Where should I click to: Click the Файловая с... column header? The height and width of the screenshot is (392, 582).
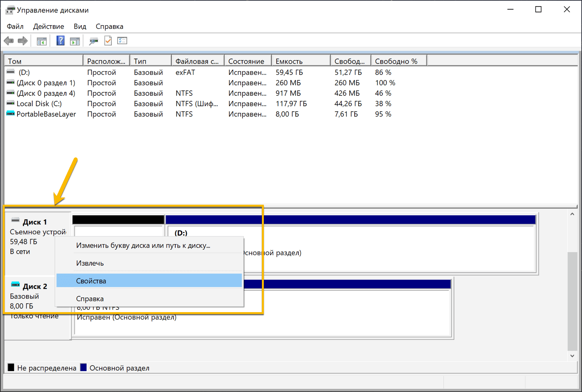click(198, 61)
